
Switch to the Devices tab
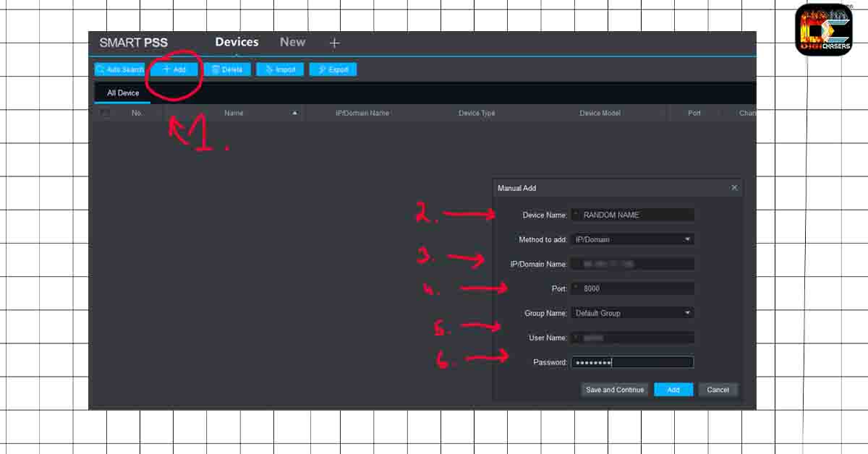point(237,42)
